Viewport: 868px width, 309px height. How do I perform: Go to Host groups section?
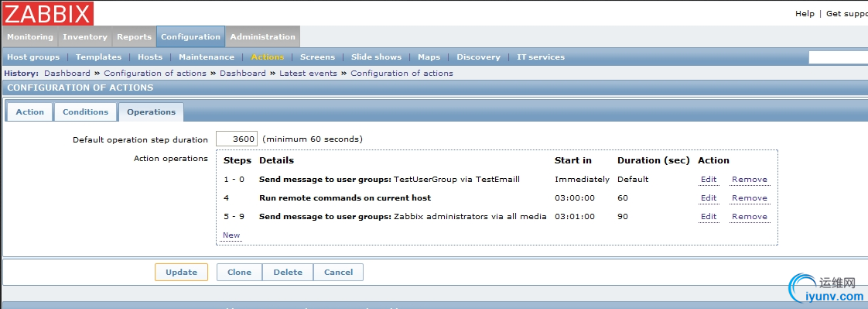click(x=33, y=57)
